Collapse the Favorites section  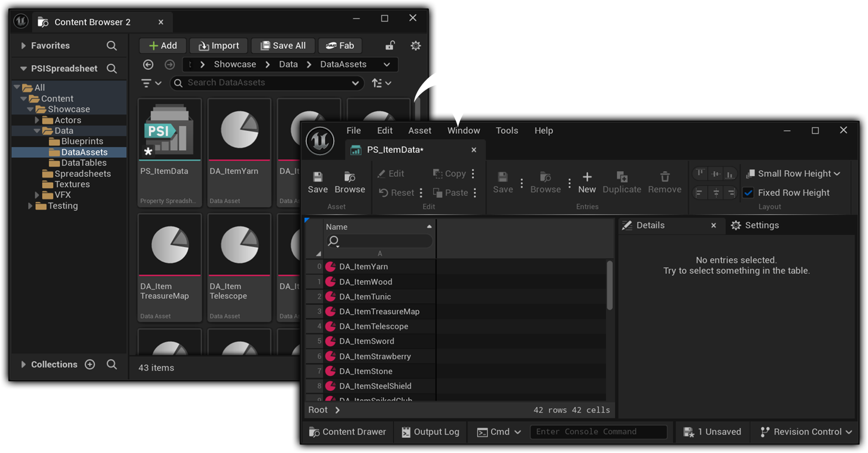pos(23,45)
